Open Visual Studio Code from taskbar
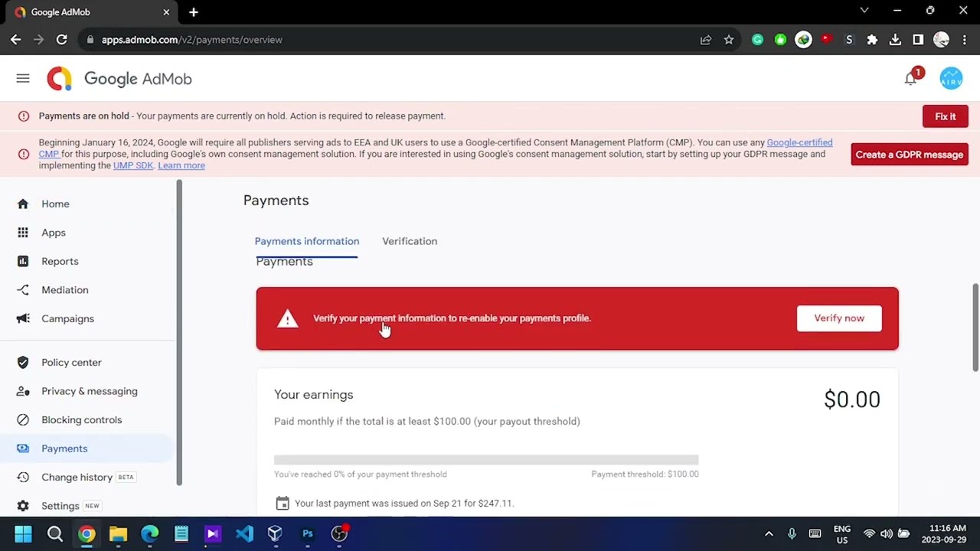Screen dimensions: 980x551 pyautogui.click(x=244, y=534)
